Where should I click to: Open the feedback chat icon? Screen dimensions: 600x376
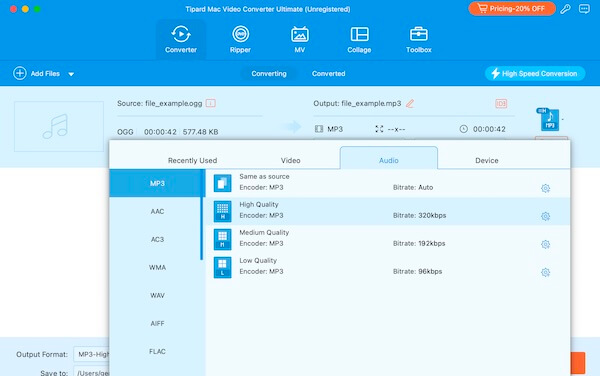click(x=584, y=9)
